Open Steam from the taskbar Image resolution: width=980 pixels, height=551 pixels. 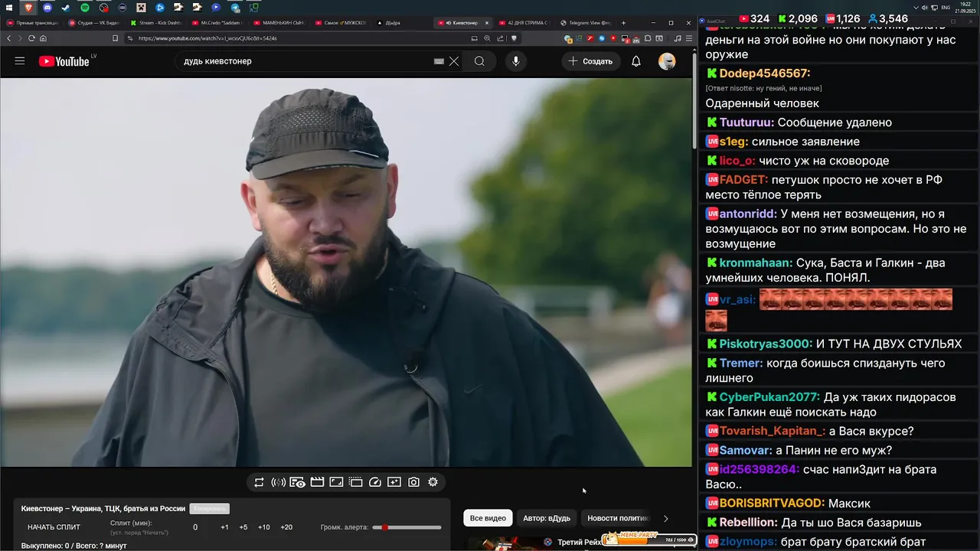[x=66, y=8]
